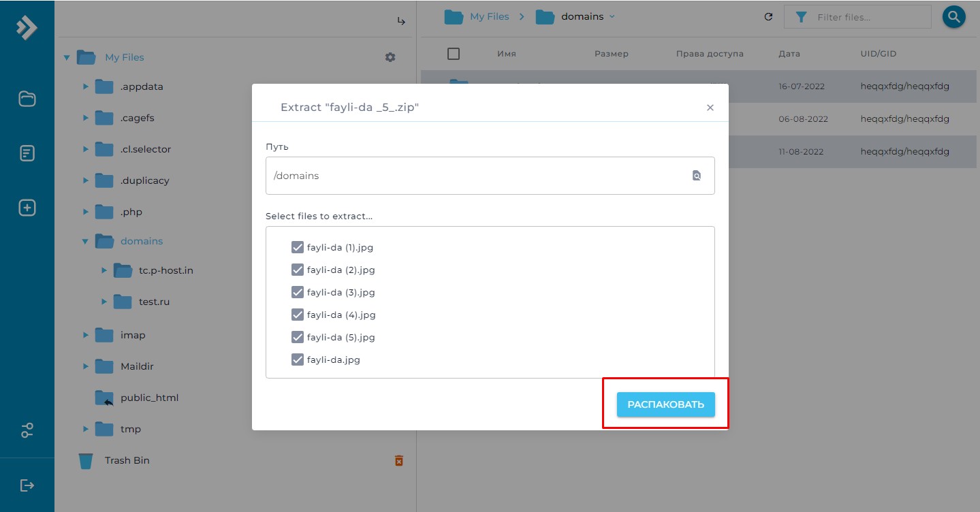Click the Trash Bin icon in the tree
980x512 pixels.
[x=86, y=461]
